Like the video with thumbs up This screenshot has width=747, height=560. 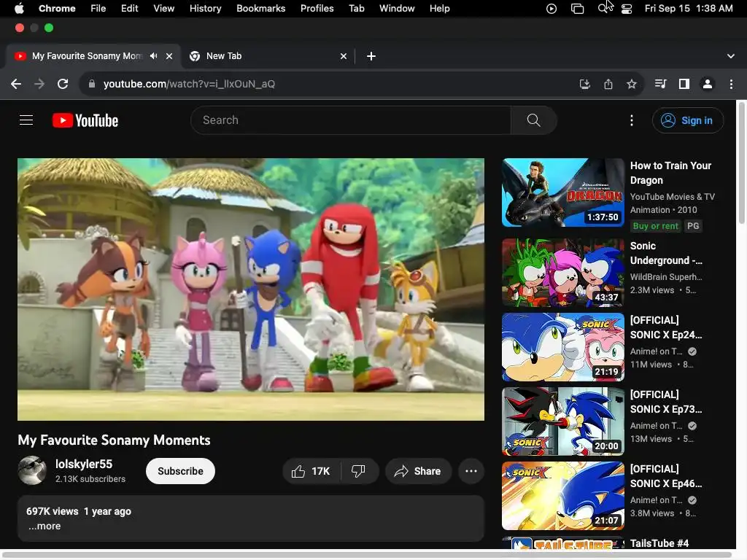coord(311,471)
